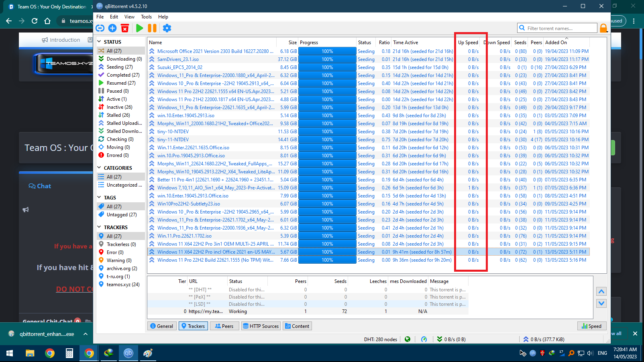The image size is (644, 362).
Task: Move tracker up with up arrow button
Action: tap(601, 291)
